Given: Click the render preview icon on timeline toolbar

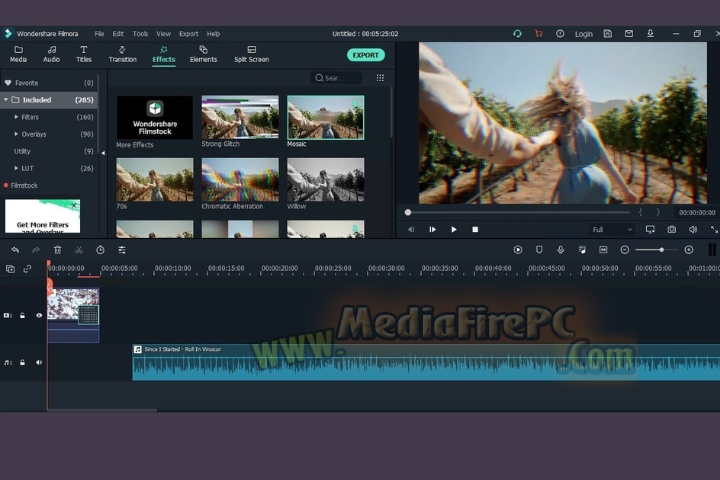Looking at the screenshot, I should (518, 250).
